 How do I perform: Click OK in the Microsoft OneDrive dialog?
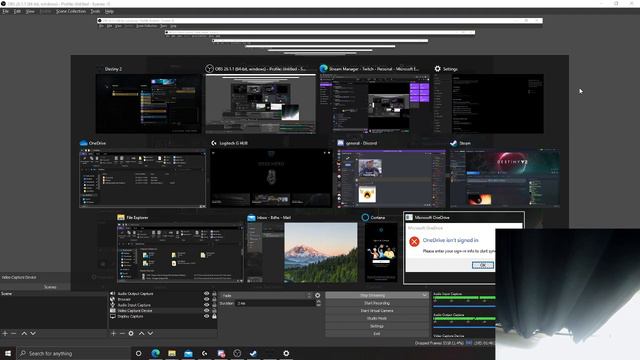click(483, 265)
